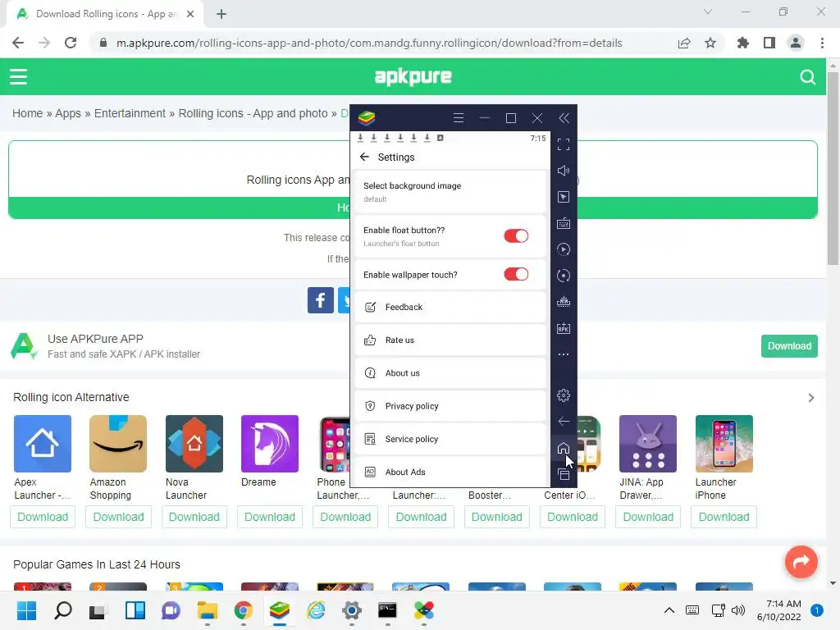Click Apex Launcher thumbnail

pos(43,444)
